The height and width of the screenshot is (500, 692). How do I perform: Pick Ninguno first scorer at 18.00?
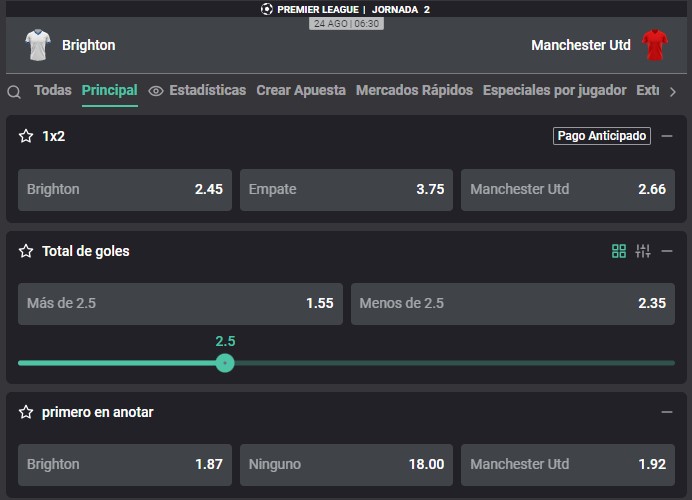346,465
